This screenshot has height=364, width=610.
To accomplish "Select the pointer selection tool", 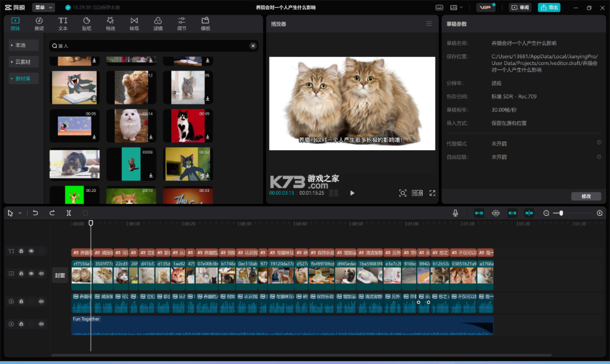I will pyautogui.click(x=10, y=213).
